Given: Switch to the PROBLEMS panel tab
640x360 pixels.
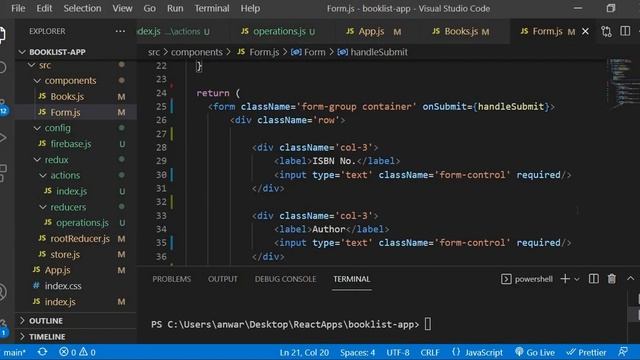Looking at the screenshot, I should point(171,279).
